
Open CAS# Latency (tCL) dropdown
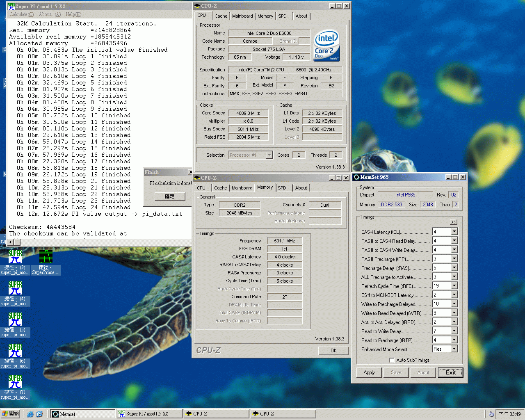pyautogui.click(x=454, y=232)
